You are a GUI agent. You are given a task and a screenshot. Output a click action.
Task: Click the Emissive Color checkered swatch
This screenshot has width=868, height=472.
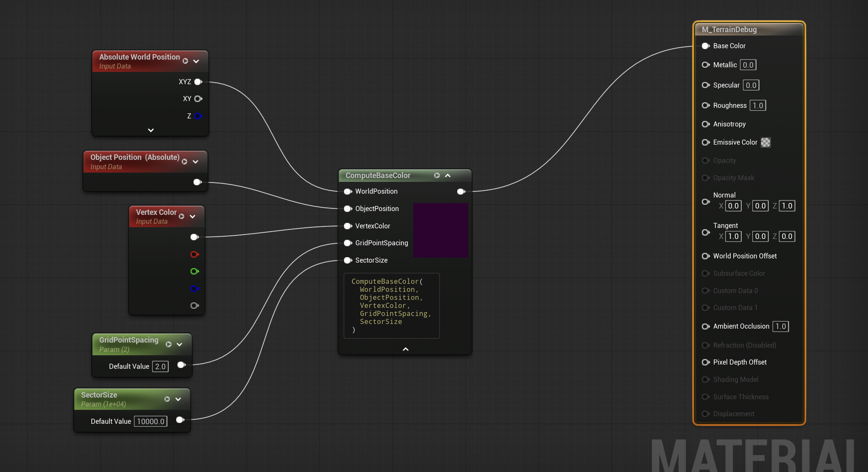tap(766, 143)
